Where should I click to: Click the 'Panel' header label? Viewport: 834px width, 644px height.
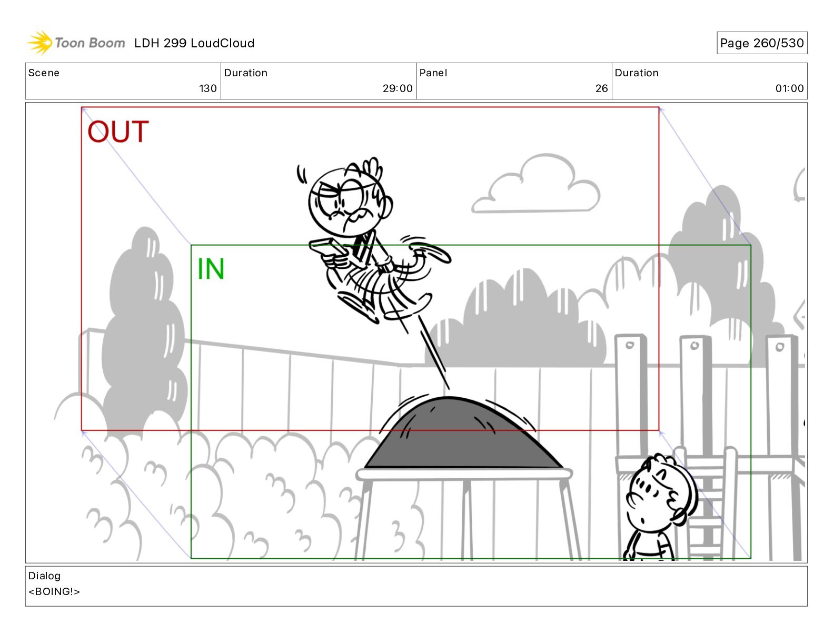433,73
